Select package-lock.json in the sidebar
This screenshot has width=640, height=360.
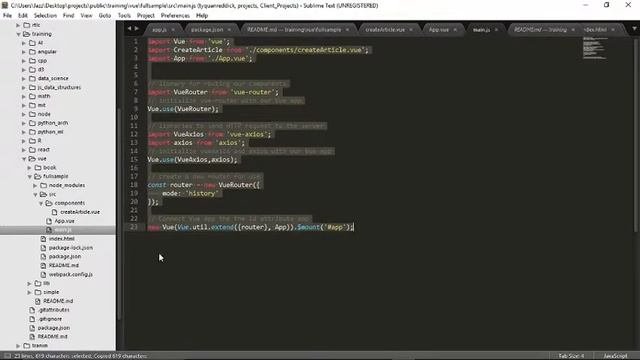point(71,248)
